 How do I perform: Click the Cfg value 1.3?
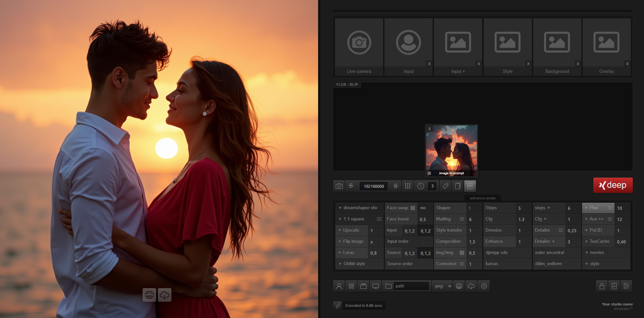tap(523, 219)
